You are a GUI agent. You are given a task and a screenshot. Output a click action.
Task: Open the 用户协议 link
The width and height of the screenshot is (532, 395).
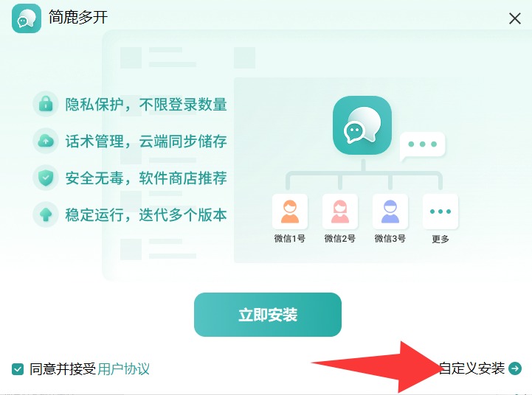pyautogui.click(x=123, y=369)
